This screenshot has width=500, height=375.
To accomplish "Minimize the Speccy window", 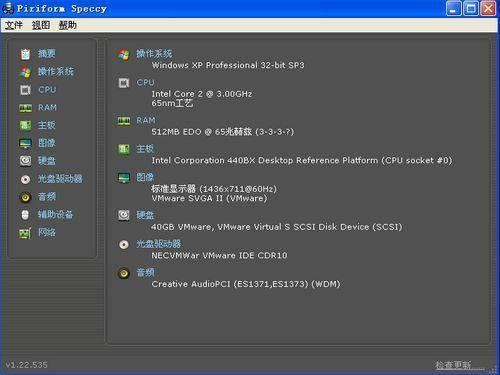I will point(454,8).
